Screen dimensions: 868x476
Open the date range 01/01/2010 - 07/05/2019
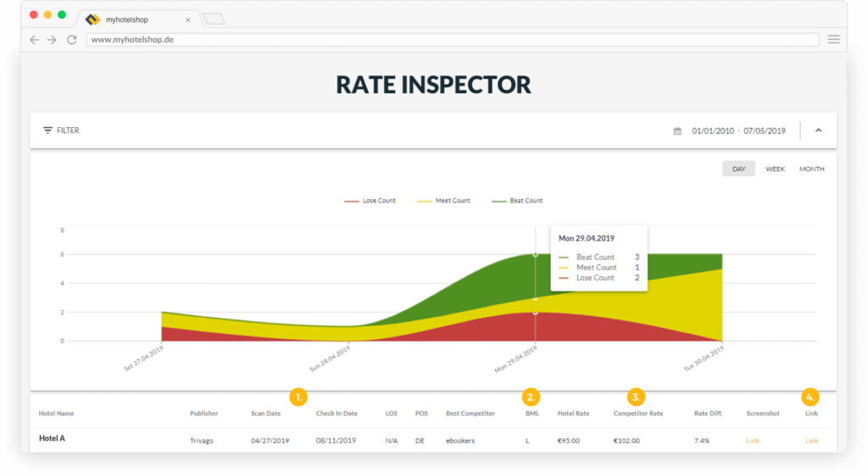pyautogui.click(x=738, y=131)
